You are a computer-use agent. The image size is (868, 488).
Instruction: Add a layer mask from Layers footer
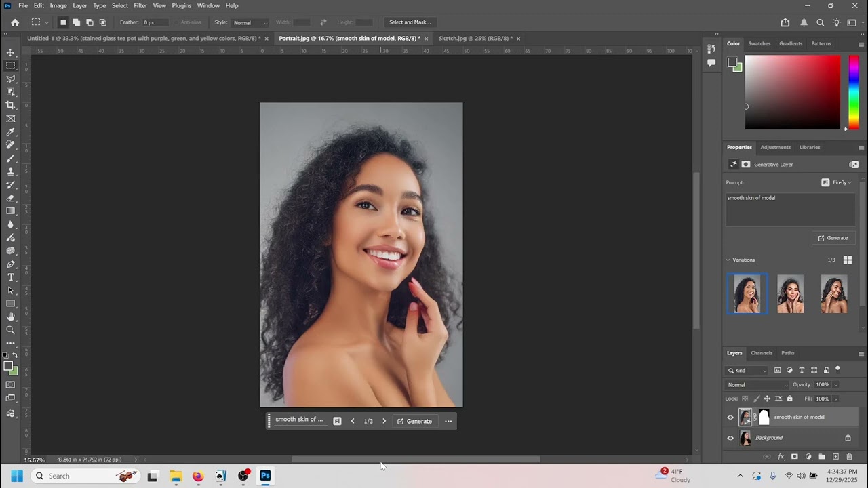coord(794,457)
